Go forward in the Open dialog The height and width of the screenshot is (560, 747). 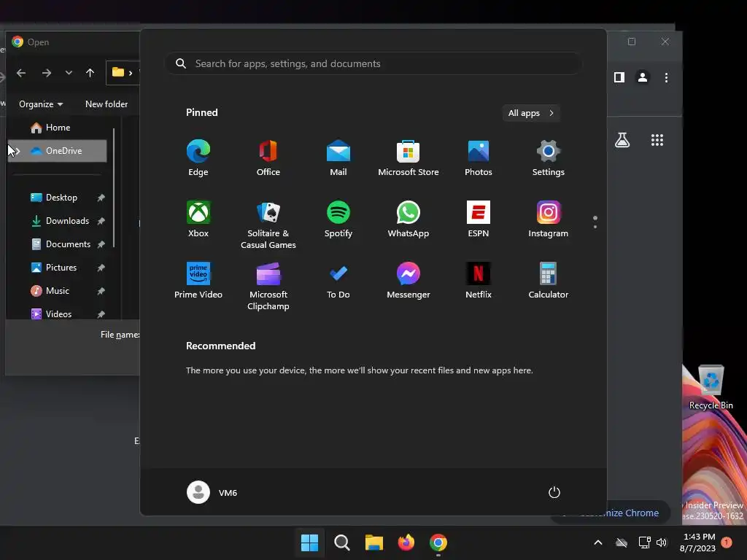click(46, 73)
